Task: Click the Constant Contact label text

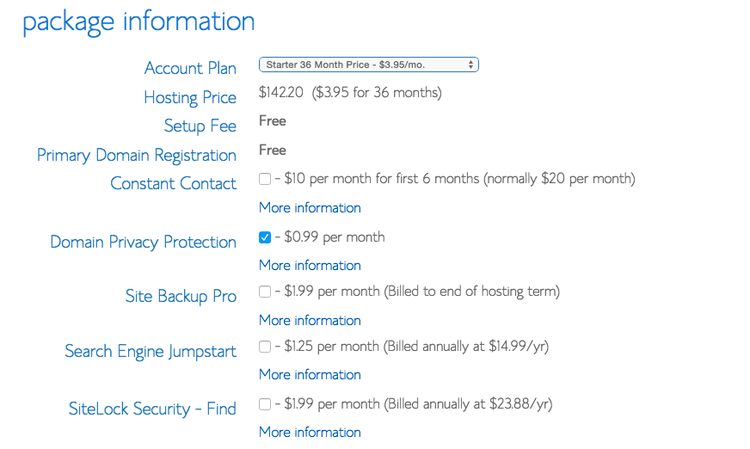Action: click(x=173, y=184)
